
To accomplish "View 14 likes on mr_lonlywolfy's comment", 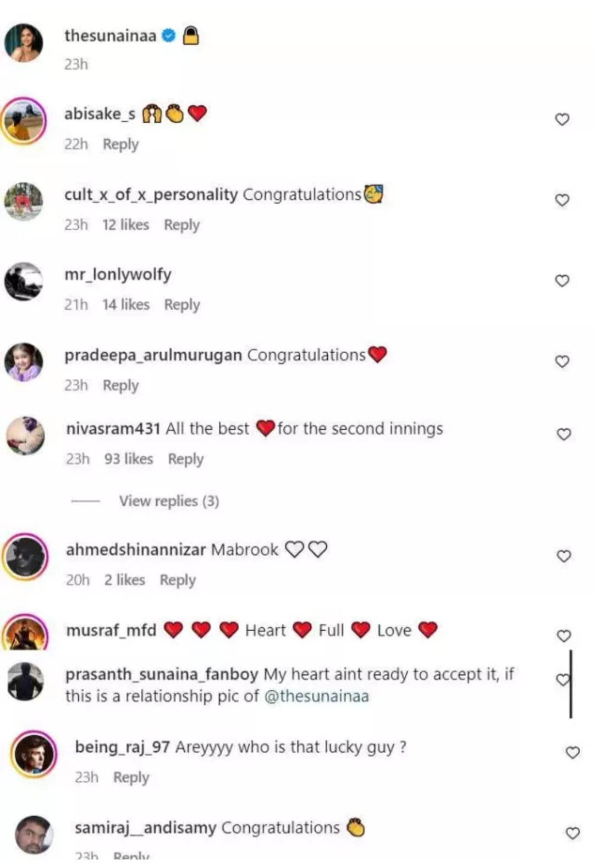I will pyautogui.click(x=126, y=304).
